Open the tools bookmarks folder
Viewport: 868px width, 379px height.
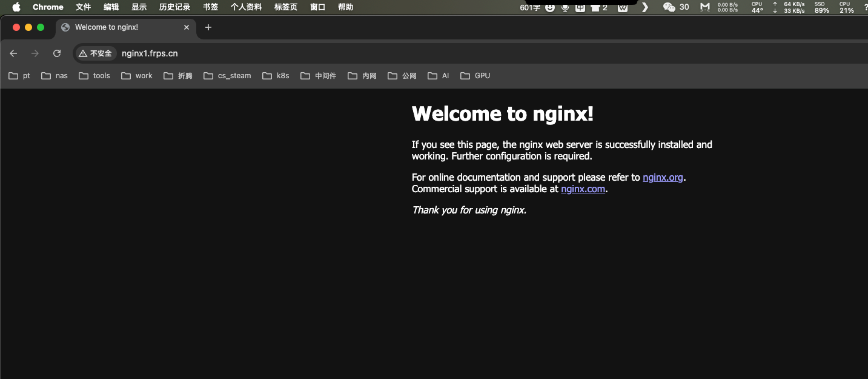point(94,76)
